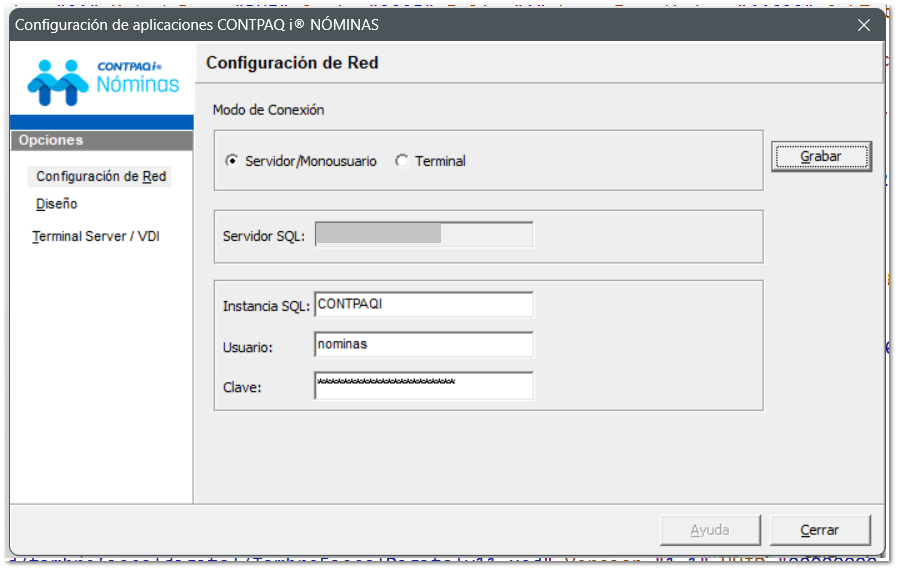Focus the Servidor SQL input field

[x=424, y=234]
